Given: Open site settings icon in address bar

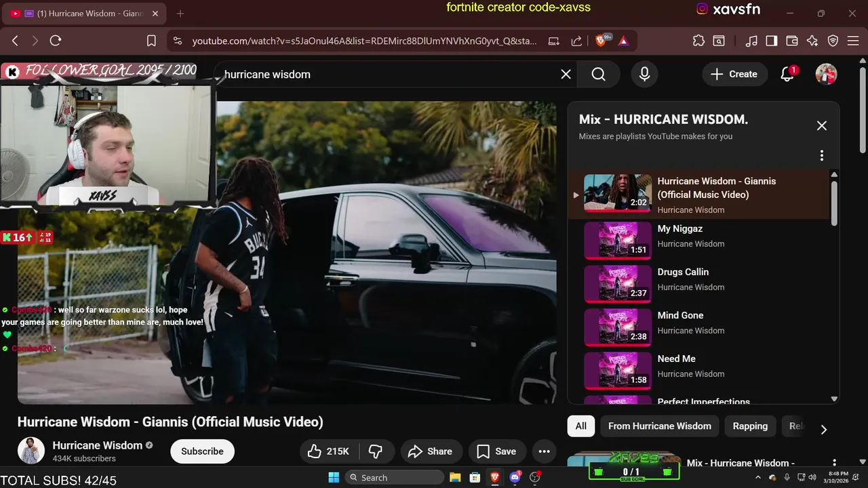Looking at the screenshot, I should pos(178,41).
